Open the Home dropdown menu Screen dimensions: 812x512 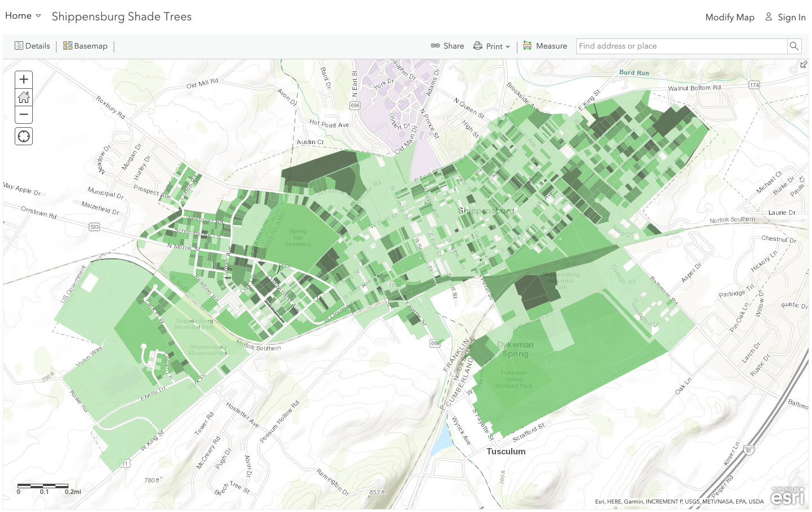coord(23,16)
